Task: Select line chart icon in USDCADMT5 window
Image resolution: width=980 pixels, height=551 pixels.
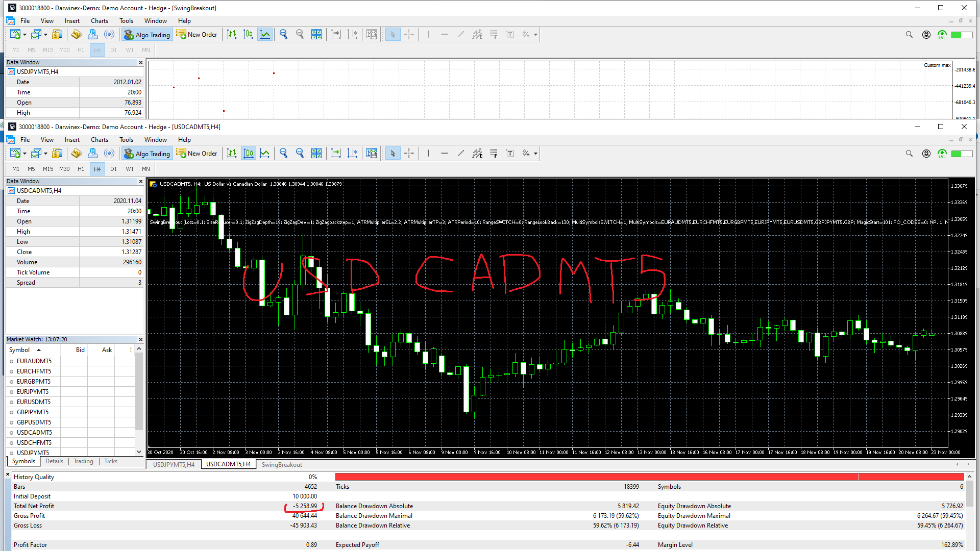Action: pos(265,154)
